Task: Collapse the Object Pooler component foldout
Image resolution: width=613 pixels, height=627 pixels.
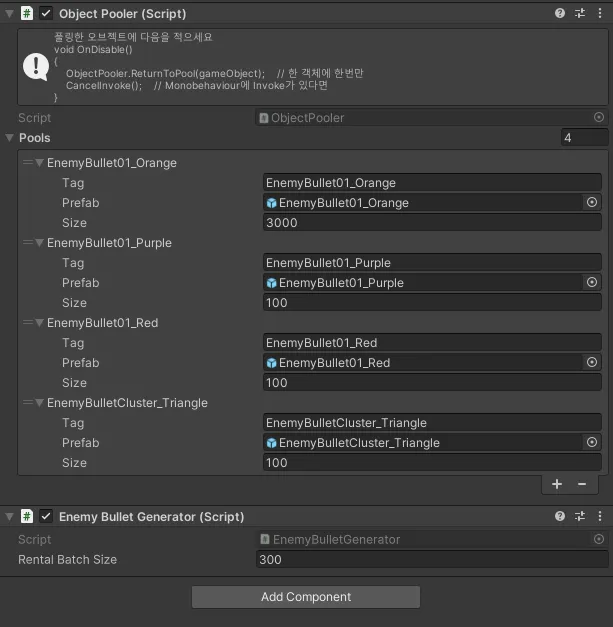Action: tap(9, 14)
